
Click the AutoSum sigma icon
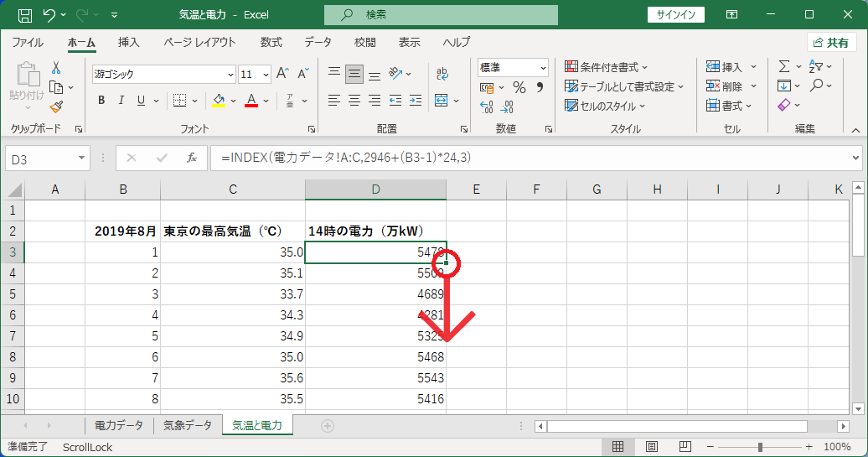(784, 66)
